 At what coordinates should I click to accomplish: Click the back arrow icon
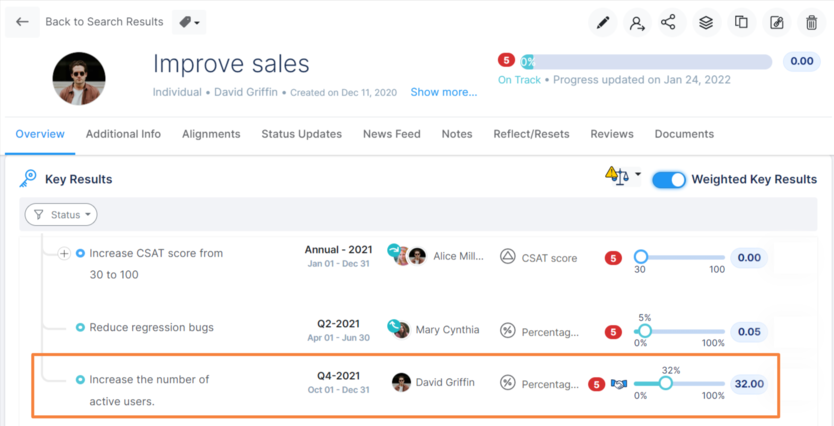point(22,22)
